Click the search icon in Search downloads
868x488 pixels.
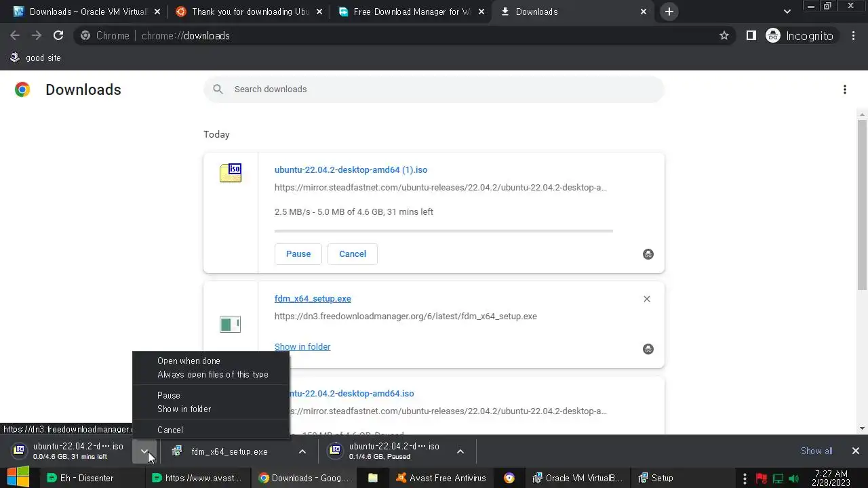point(218,89)
